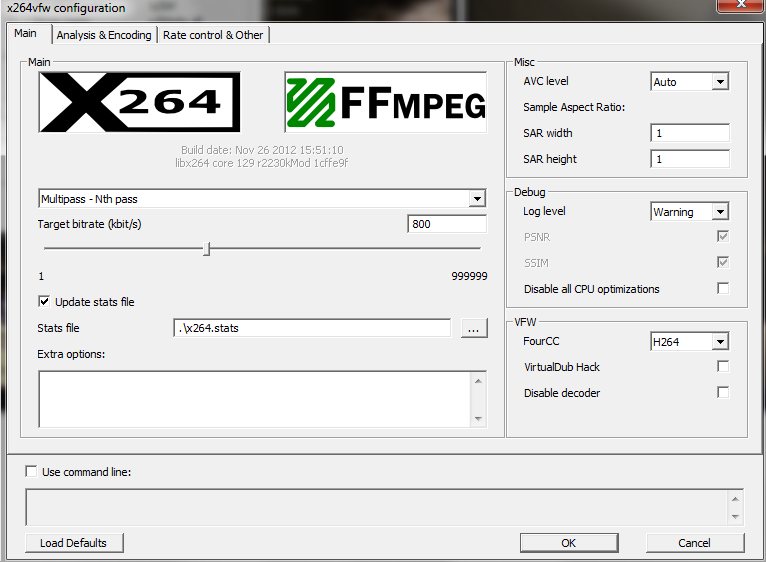Enable Disable all CPU optimizations
The width and height of the screenshot is (766, 562).
point(723,288)
